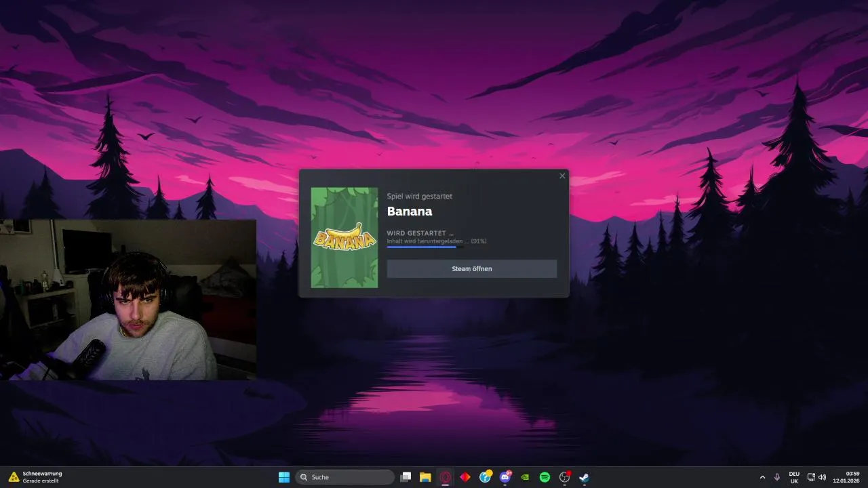The width and height of the screenshot is (868, 488).
Task: Open the blue help app icon with badge
Action: (x=486, y=477)
